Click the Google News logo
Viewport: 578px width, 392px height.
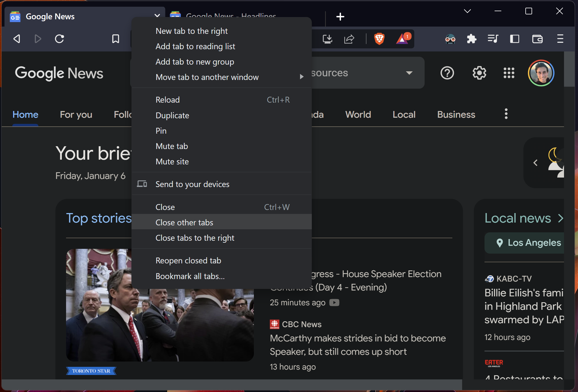pyautogui.click(x=59, y=73)
